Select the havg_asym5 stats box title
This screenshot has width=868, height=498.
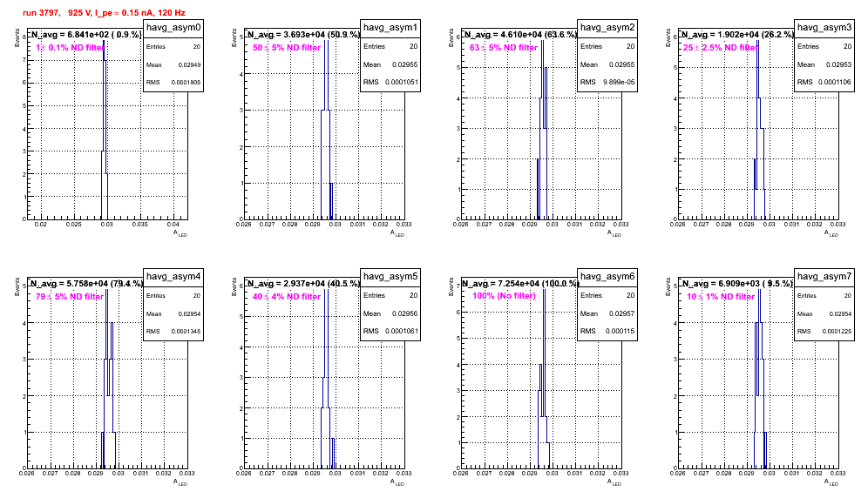pyautogui.click(x=390, y=277)
